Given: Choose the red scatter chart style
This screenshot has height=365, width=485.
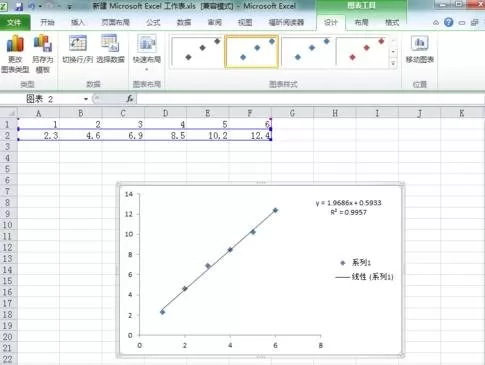Looking at the screenshot, I should point(362,52).
